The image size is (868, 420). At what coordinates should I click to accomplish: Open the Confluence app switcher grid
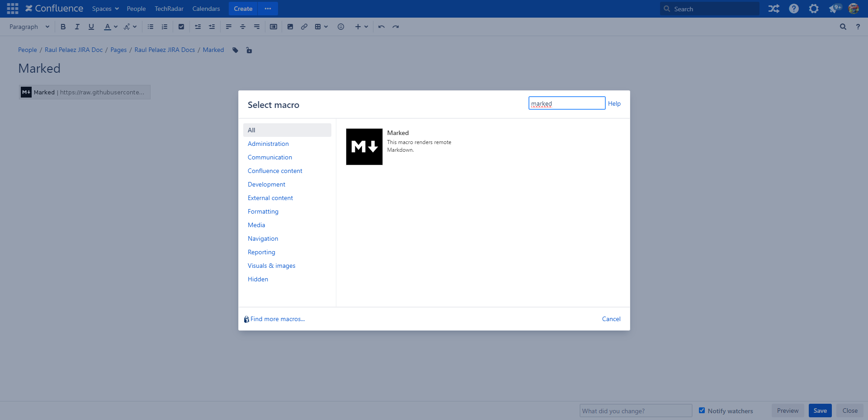tap(13, 9)
